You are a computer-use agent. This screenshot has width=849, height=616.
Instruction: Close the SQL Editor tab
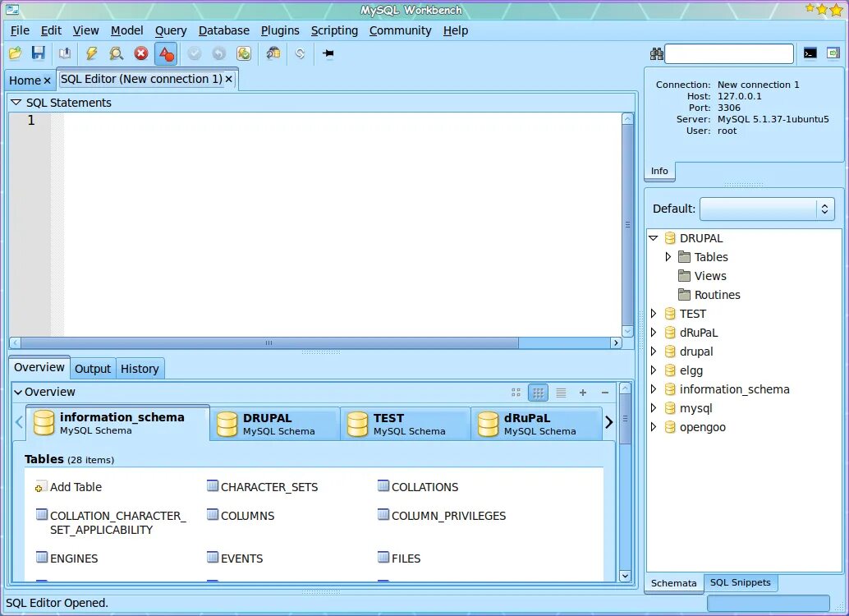pyautogui.click(x=229, y=79)
